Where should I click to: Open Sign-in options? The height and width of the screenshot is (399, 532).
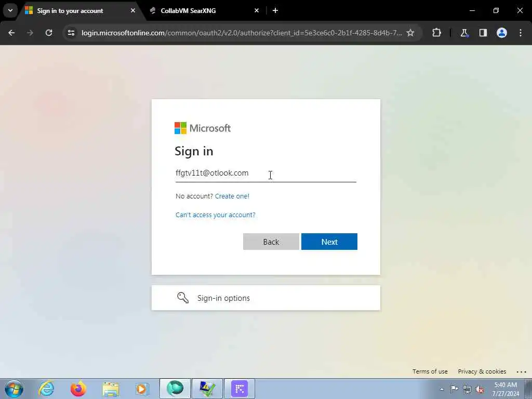point(265,298)
